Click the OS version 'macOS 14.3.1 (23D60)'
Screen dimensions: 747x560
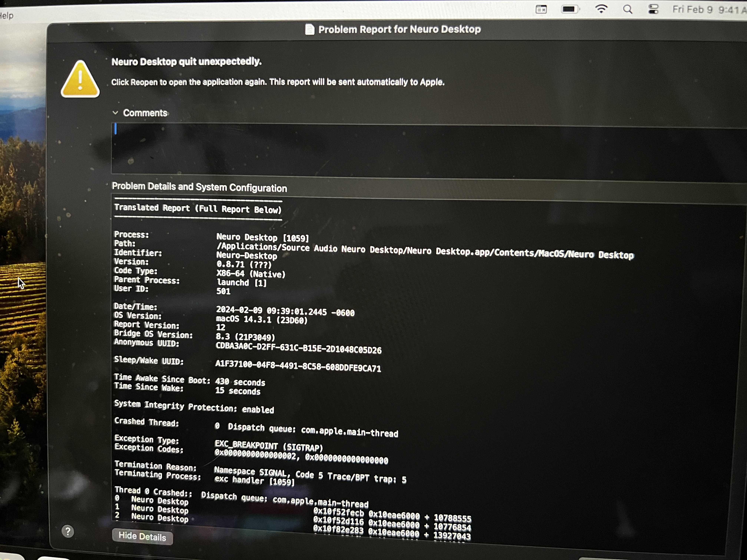pyautogui.click(x=262, y=319)
